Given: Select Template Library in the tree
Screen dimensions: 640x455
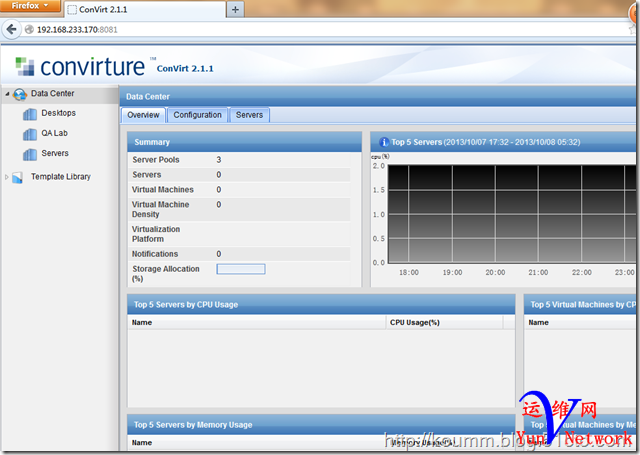Looking at the screenshot, I should [x=61, y=177].
